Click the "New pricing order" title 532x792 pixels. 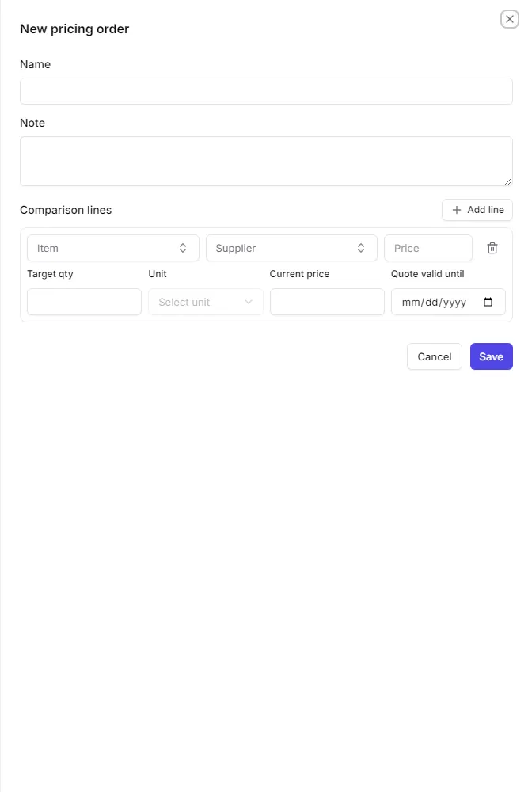(x=74, y=29)
